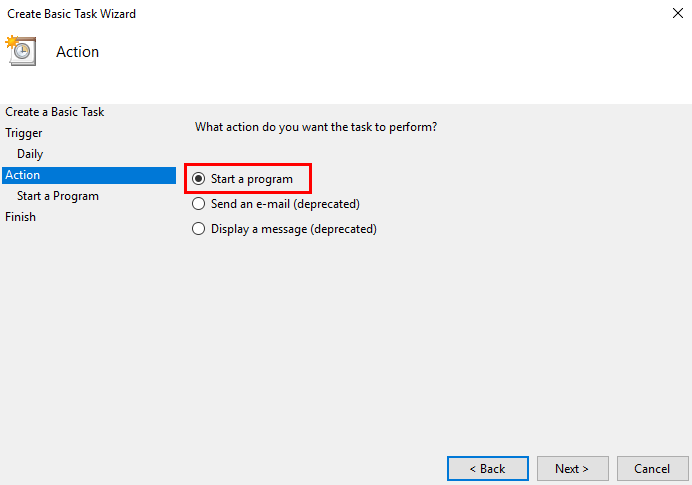Go to the Finish step in sidebar

pyautogui.click(x=20, y=217)
